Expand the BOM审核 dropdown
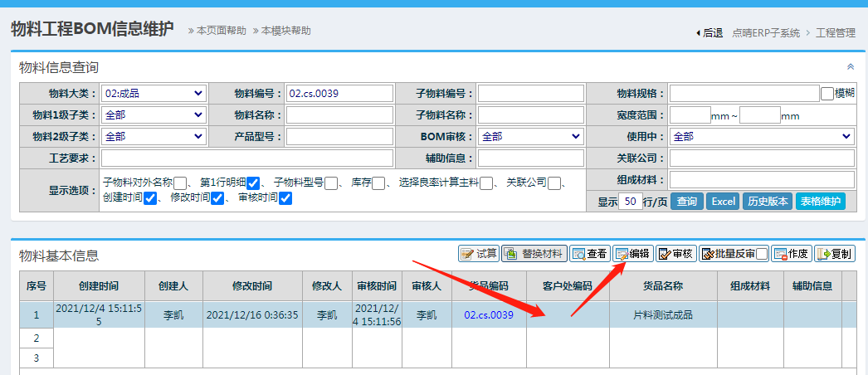Viewport: 868px width, 375px height. (530, 136)
